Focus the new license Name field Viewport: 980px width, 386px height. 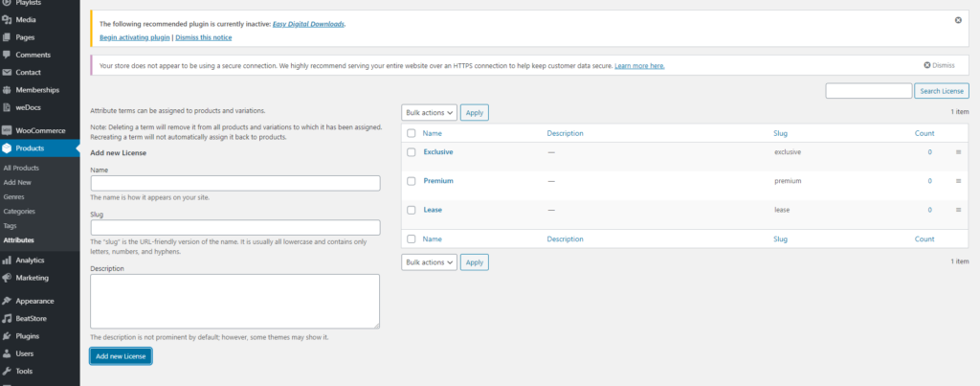235,183
